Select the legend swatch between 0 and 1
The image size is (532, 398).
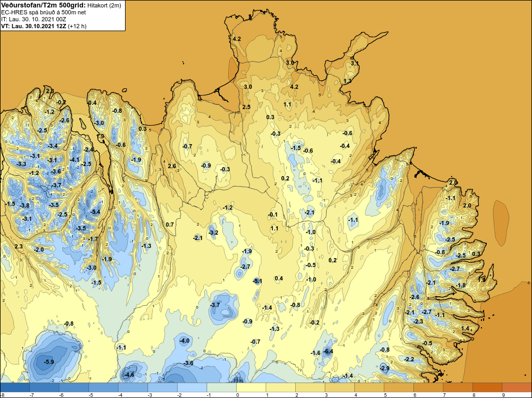[x=251, y=387]
